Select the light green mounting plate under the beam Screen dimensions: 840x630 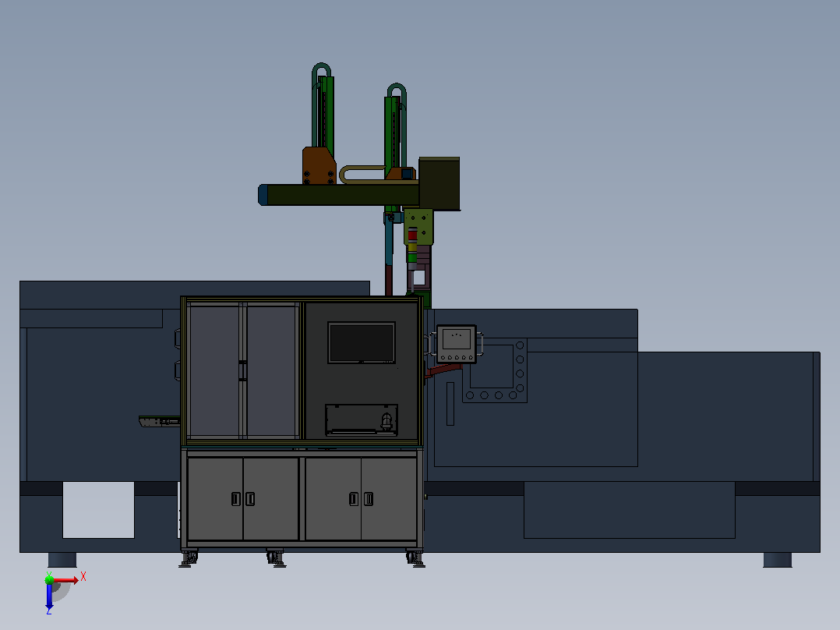click(x=418, y=228)
